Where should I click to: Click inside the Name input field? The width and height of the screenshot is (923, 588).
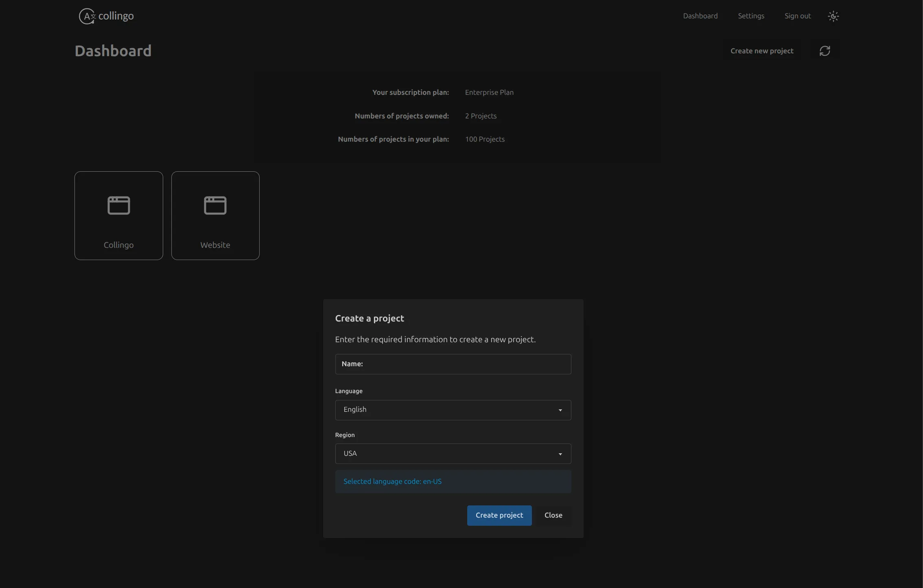click(x=453, y=364)
